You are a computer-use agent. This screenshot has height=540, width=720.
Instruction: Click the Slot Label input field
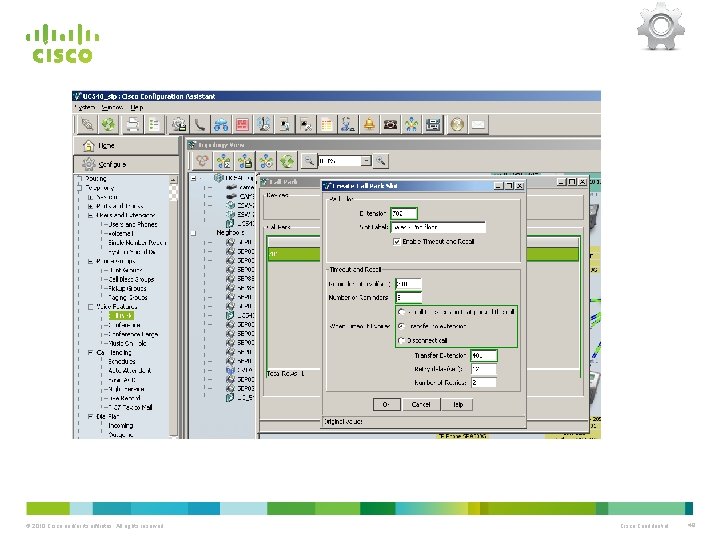pos(438,227)
